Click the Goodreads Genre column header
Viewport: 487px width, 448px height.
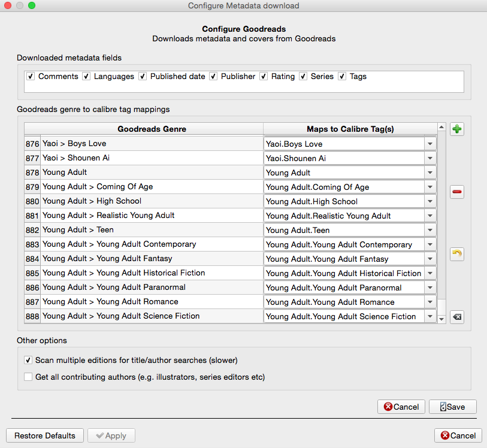(x=152, y=129)
